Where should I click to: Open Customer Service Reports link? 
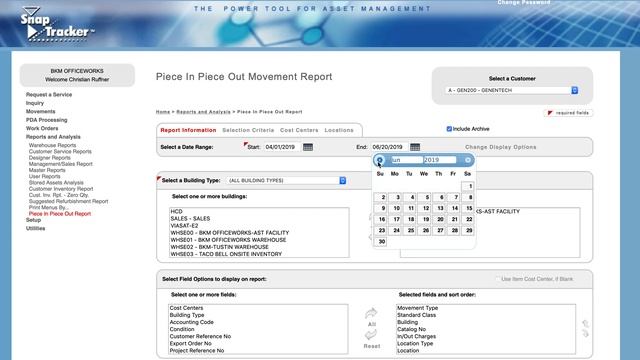coord(60,151)
